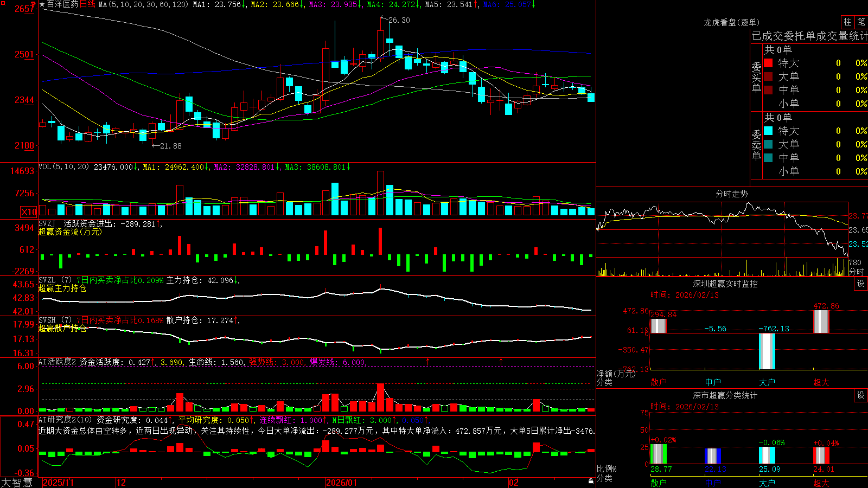Click MA(5,10,20,30,60,120) indicator parameters
Viewport: 868px width, 488px height.
(x=144, y=4)
